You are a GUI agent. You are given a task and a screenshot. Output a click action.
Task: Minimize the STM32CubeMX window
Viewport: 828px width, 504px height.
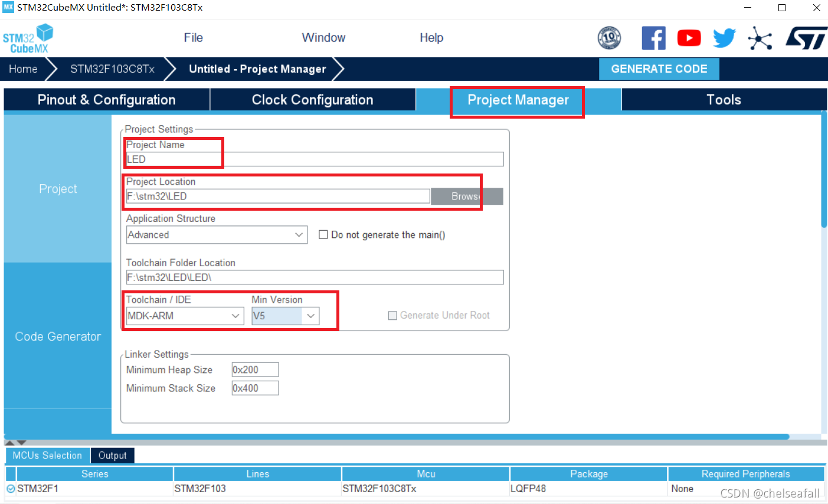(748, 8)
